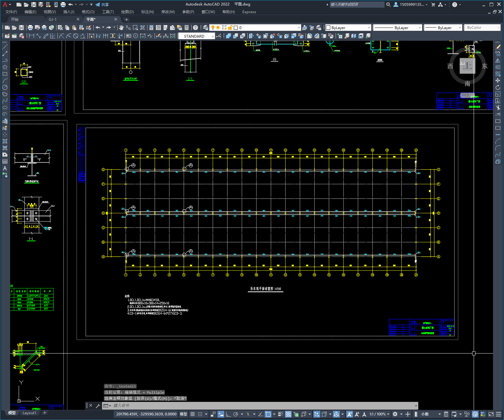The height and width of the screenshot is (420, 504).
Task: Select the Circle draw tool
Action: pyautogui.click(x=5, y=87)
